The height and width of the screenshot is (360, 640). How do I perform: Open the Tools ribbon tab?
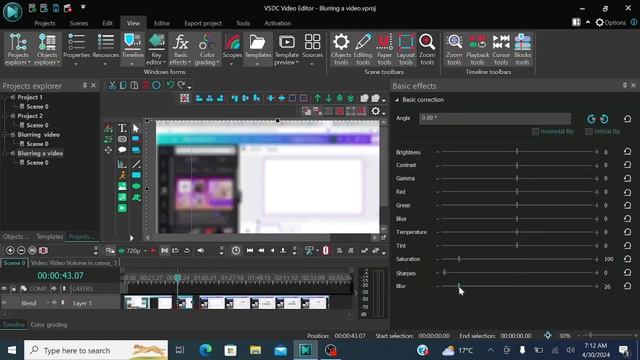[243, 23]
